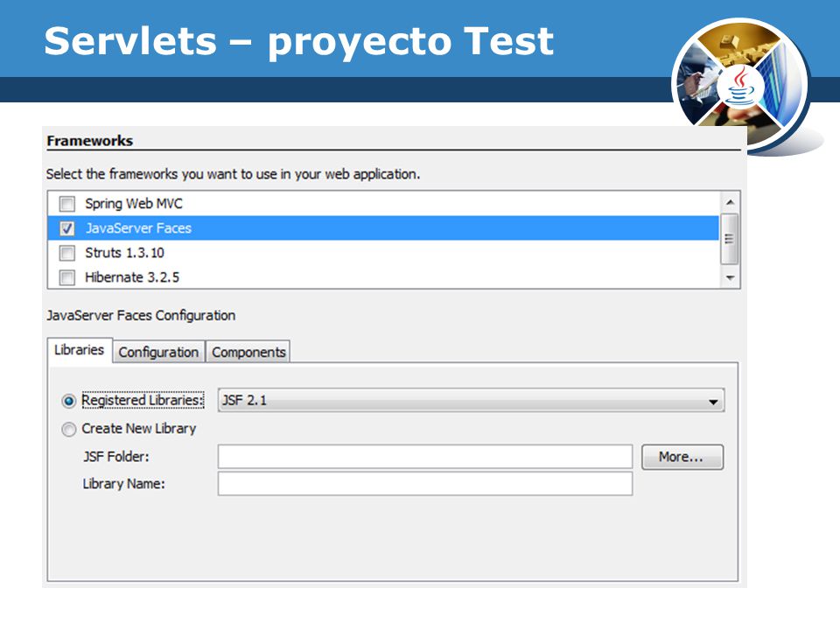Select the JavaServer Faces list row text
Viewport: 840px width, 630px height.
pyautogui.click(x=138, y=228)
